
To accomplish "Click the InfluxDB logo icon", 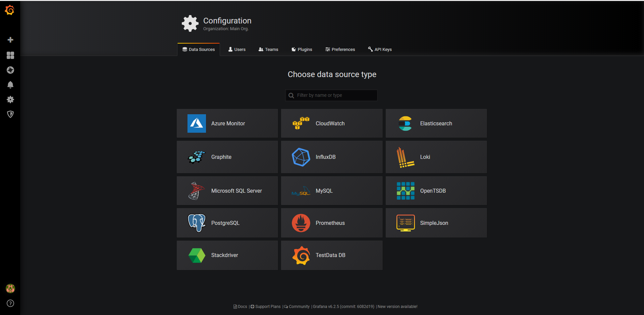I will (301, 157).
